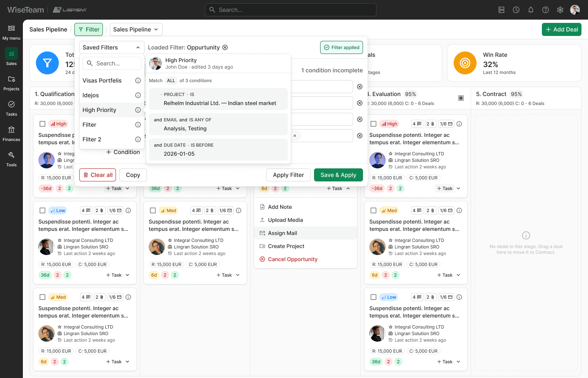Choose Assign Mail from the menu
This screenshot has width=588, height=378.
click(305, 233)
